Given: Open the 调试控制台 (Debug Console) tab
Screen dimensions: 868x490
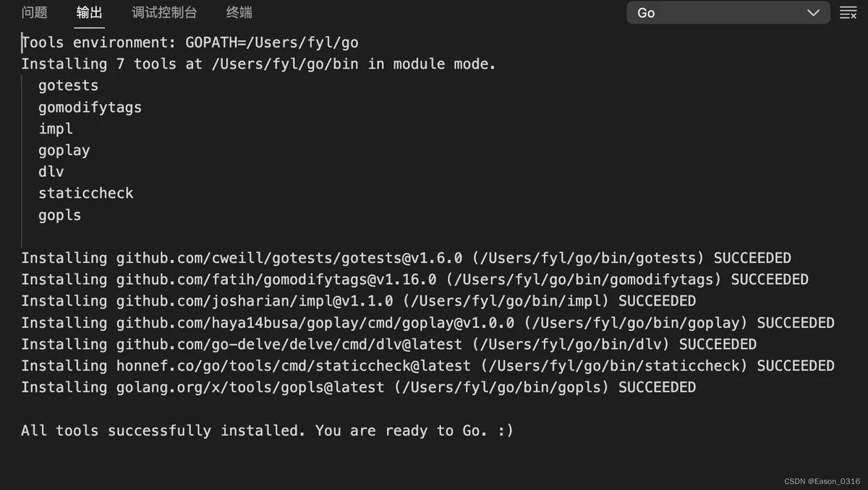Looking at the screenshot, I should click(x=164, y=13).
